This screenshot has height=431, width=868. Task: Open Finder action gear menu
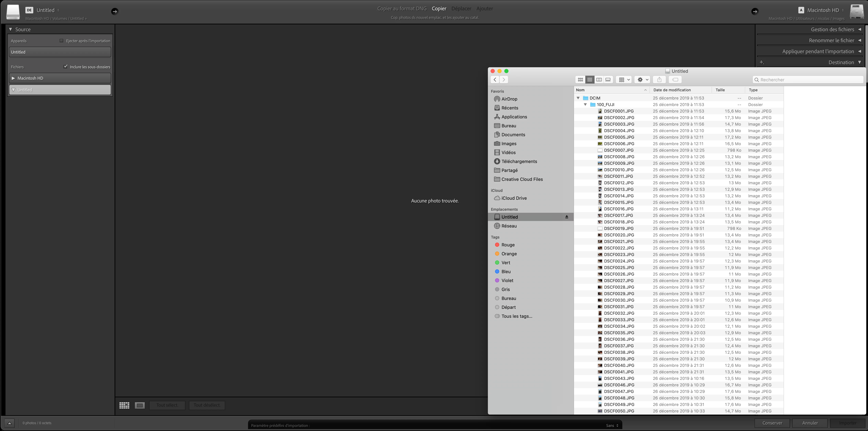point(642,80)
